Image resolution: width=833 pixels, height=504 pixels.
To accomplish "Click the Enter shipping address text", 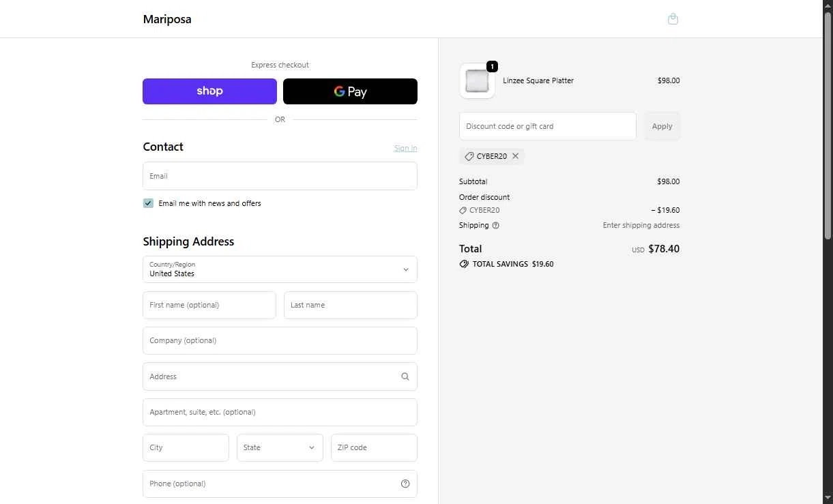I will click(641, 225).
